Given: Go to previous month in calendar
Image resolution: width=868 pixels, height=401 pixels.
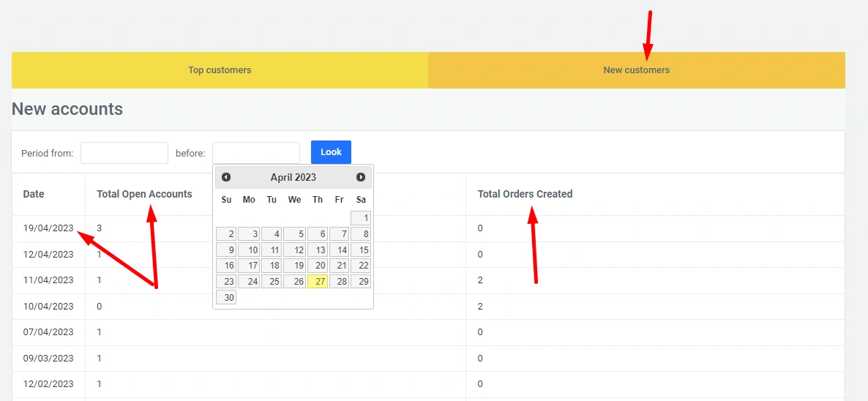Looking at the screenshot, I should pyautogui.click(x=226, y=177).
